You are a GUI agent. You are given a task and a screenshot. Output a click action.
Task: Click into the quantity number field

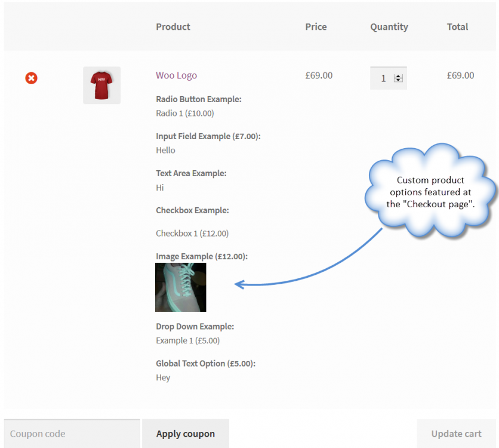click(x=383, y=78)
